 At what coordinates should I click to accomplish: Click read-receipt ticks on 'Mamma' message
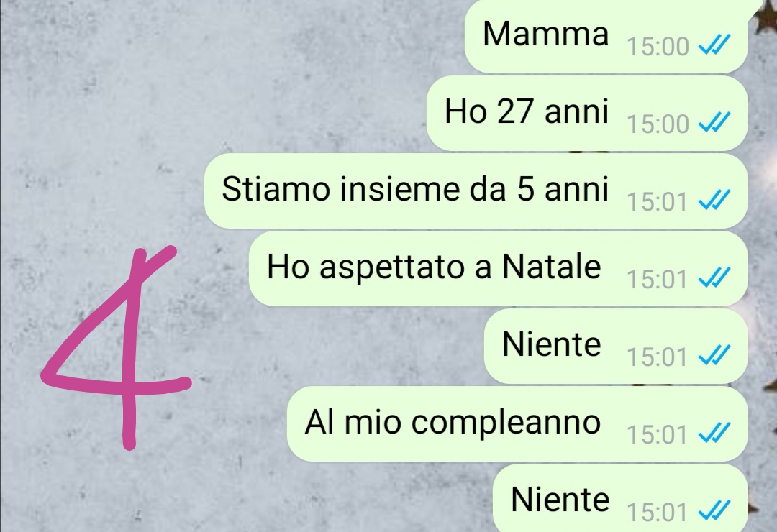pos(714,46)
